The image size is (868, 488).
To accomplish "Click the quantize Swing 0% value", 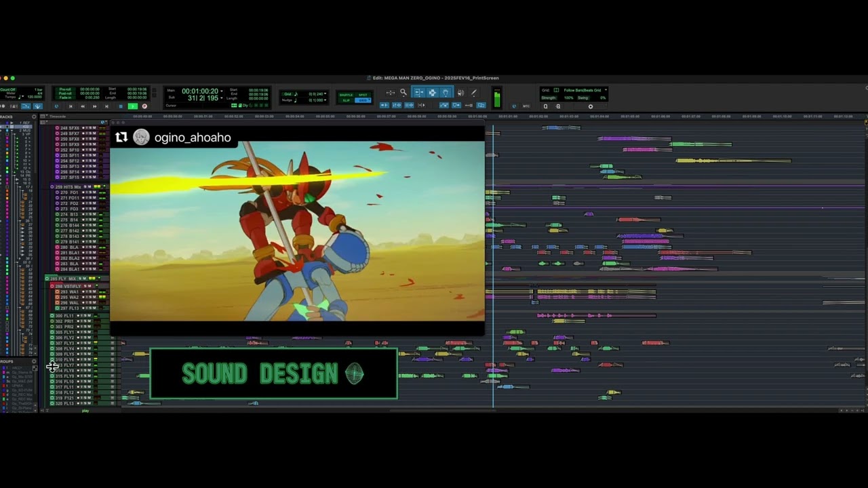I will [x=602, y=98].
